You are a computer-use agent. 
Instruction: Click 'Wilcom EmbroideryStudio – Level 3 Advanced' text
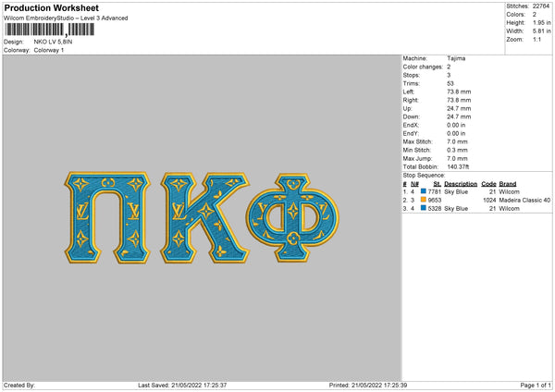(x=66, y=18)
